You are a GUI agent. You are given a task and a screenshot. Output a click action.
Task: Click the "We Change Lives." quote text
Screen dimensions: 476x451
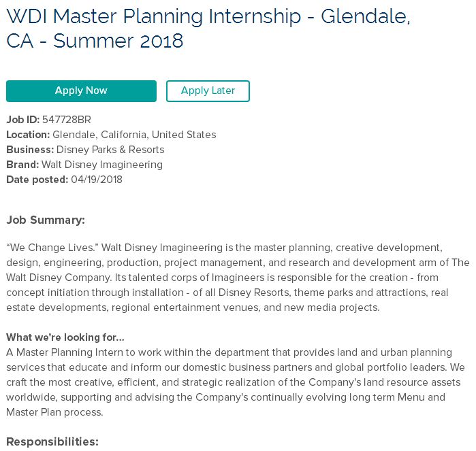coord(52,248)
